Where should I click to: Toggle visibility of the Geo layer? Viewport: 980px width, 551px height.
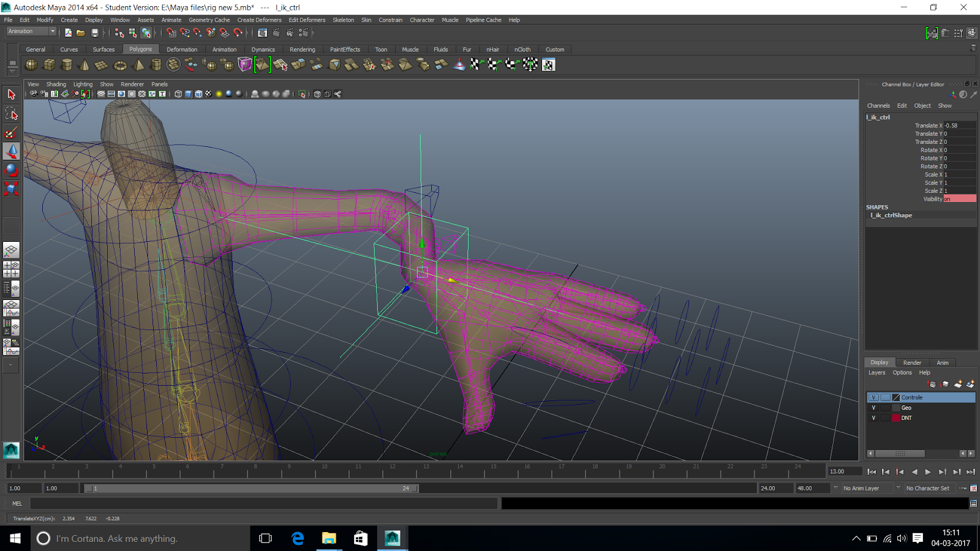coord(874,407)
